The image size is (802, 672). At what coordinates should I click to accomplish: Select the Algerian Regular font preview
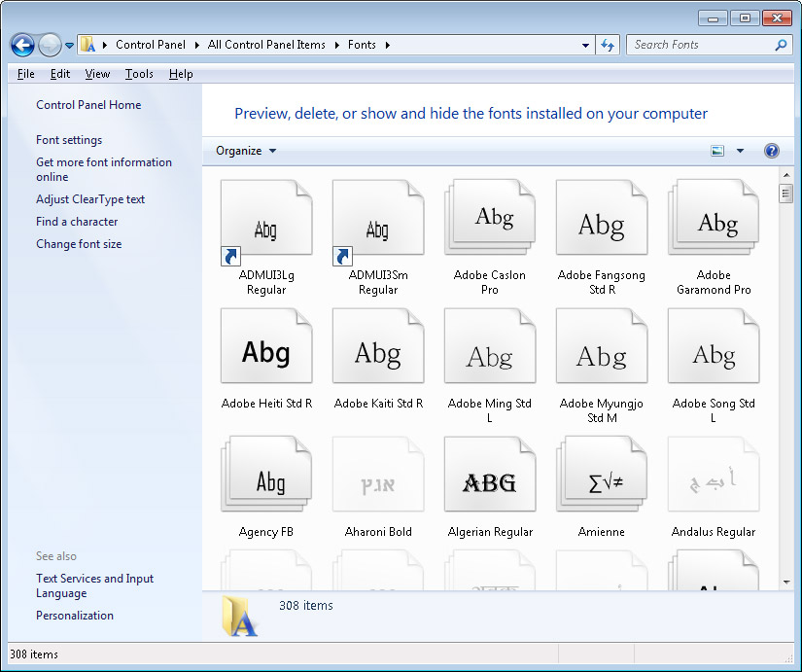click(490, 474)
